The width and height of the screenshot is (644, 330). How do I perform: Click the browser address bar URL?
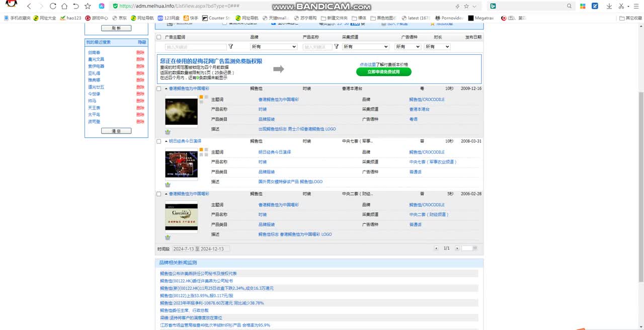coord(179,6)
